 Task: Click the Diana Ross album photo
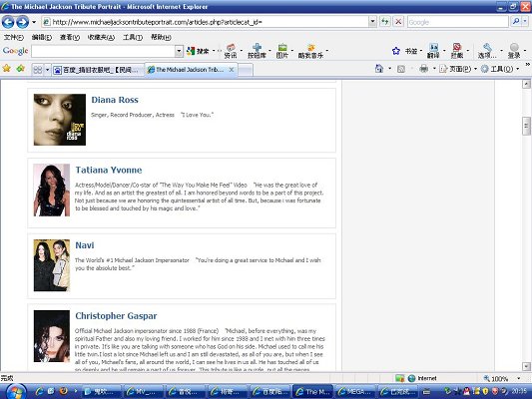[x=60, y=120]
